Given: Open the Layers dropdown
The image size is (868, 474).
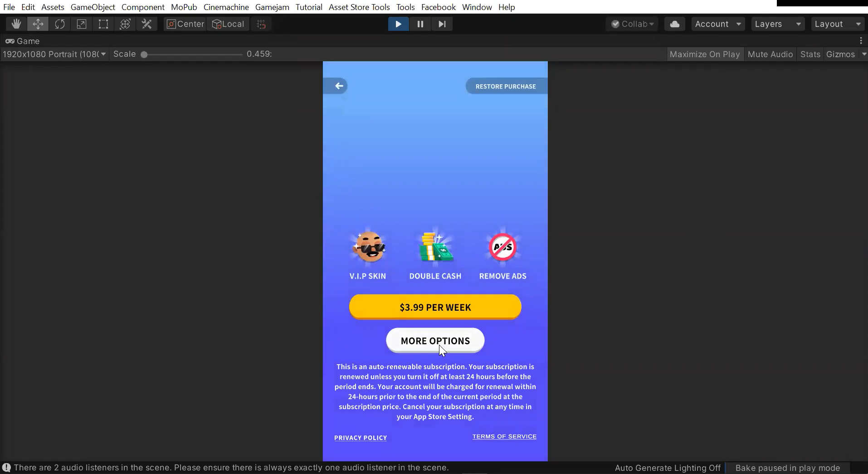Looking at the screenshot, I should [x=777, y=24].
